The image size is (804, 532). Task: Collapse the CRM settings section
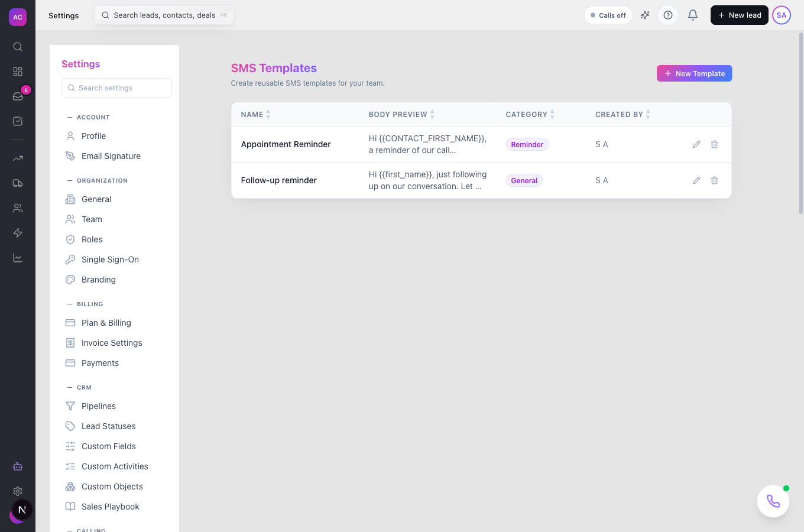click(x=79, y=387)
